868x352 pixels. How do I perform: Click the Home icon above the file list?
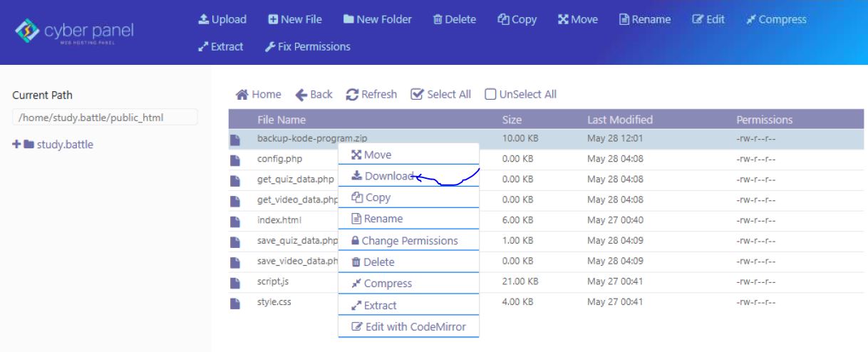tap(242, 95)
